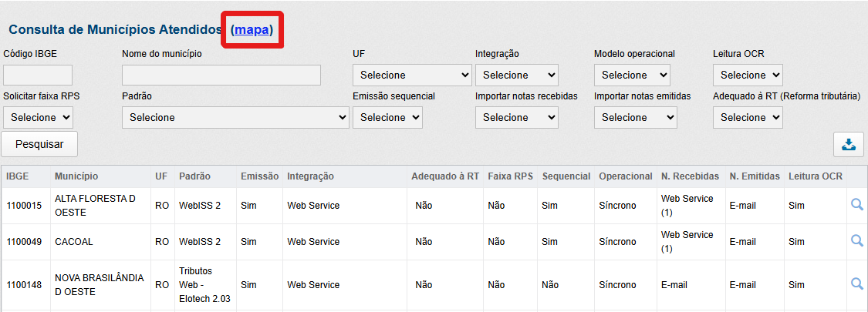Open Adequado à RT dropdown filter

coord(748,118)
